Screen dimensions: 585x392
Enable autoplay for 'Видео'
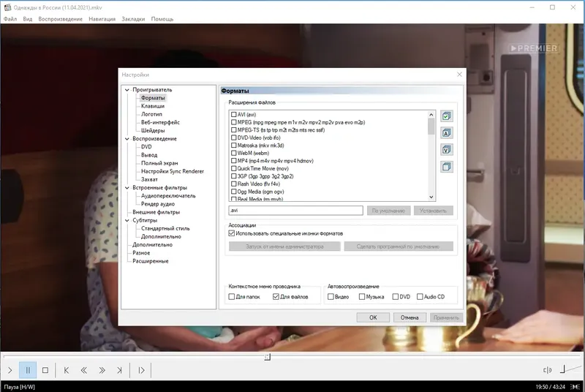tap(331, 296)
